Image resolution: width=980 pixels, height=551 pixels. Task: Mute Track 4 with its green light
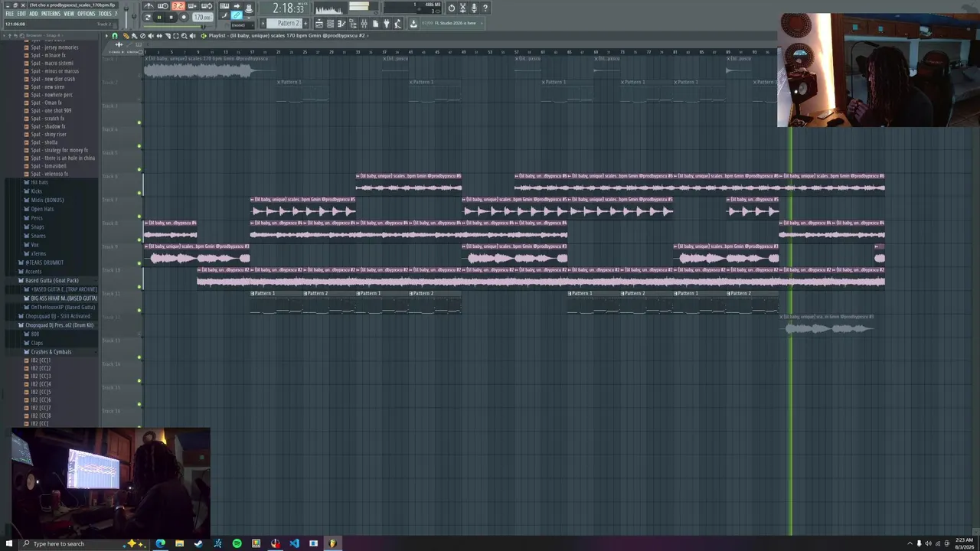[139, 145]
